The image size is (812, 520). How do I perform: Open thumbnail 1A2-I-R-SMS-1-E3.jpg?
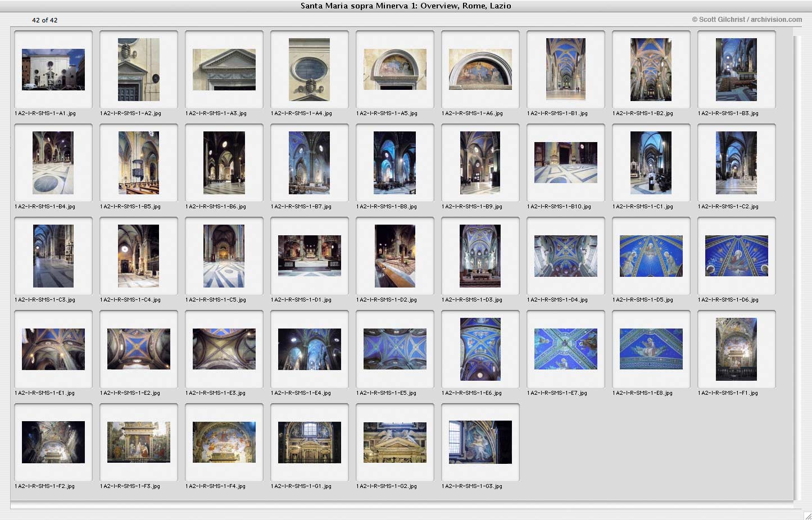(224, 349)
